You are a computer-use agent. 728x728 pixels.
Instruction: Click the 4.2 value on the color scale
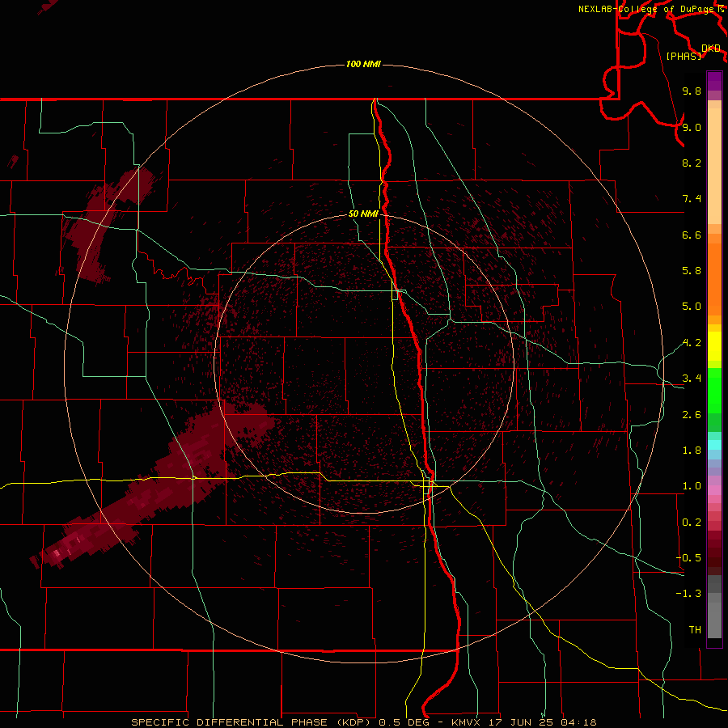tap(692, 343)
